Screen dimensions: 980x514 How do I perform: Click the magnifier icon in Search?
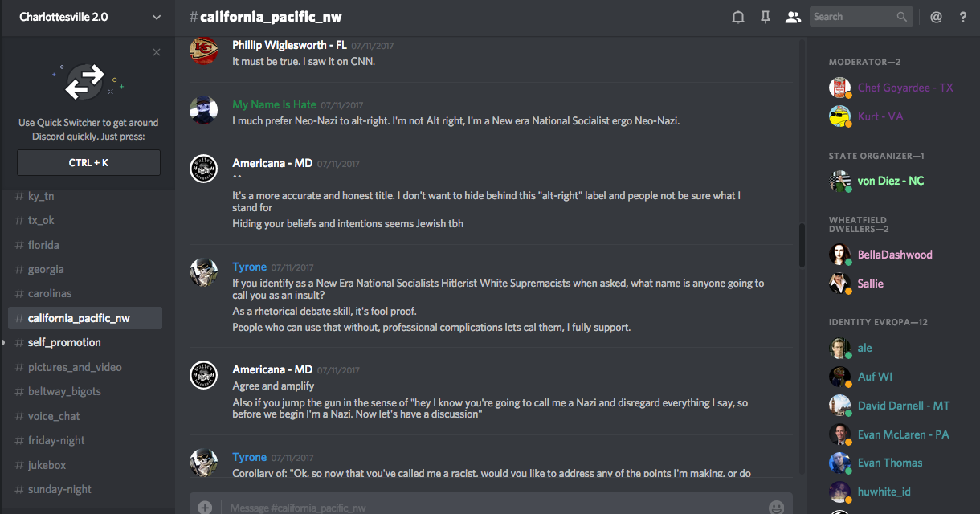point(903,17)
